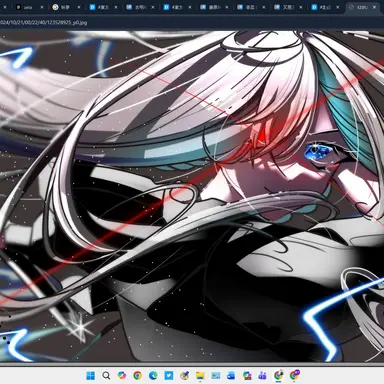Screen dimensions: 384x384
Task: Launch Paint from the taskbar
Action: pyautogui.click(x=184, y=376)
